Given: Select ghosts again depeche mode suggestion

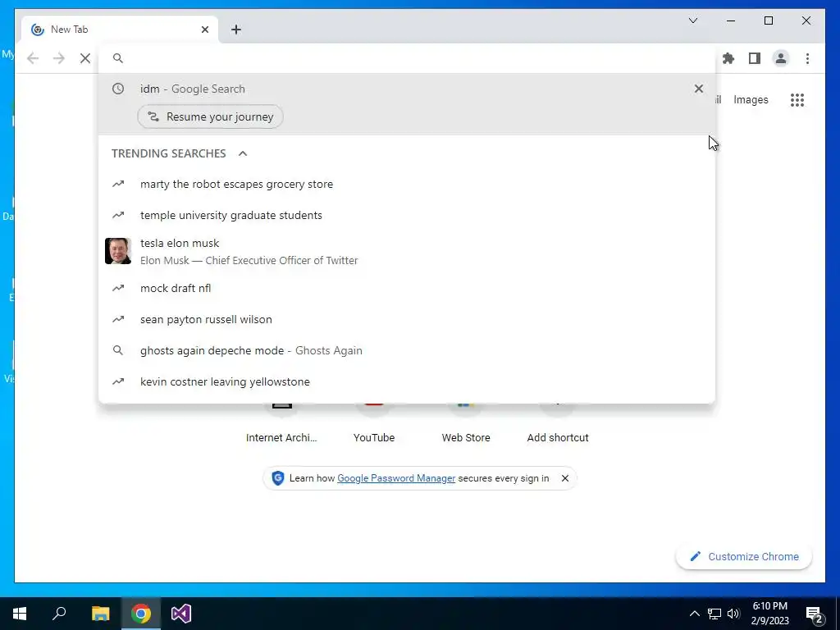Looking at the screenshot, I should pyautogui.click(x=407, y=350).
